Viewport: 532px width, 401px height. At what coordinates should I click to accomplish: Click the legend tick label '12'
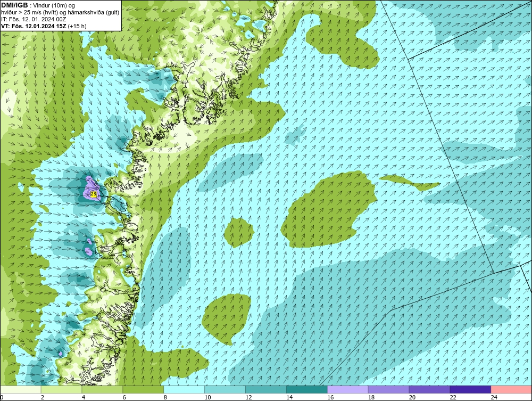coord(248,397)
